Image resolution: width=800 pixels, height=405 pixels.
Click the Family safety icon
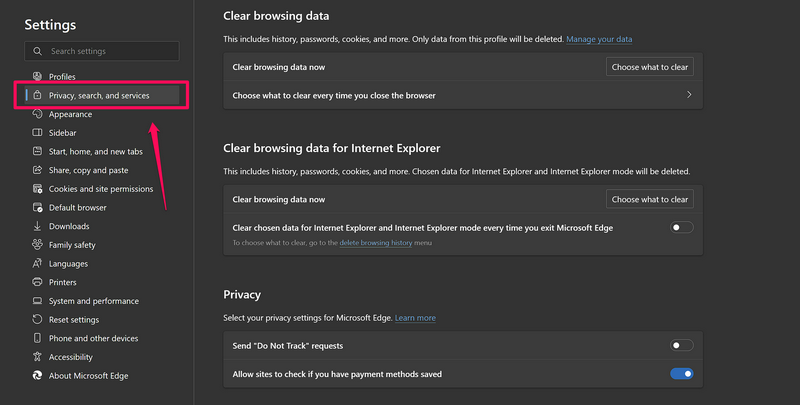coord(37,245)
